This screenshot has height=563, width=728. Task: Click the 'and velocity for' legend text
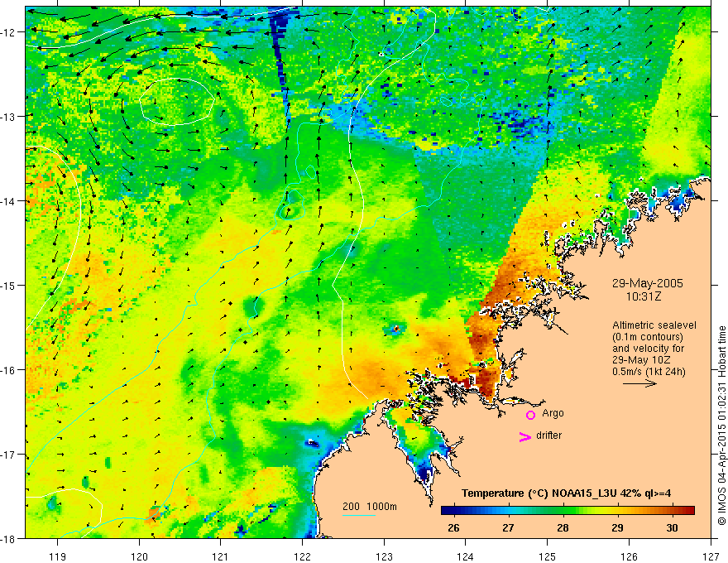(x=648, y=349)
